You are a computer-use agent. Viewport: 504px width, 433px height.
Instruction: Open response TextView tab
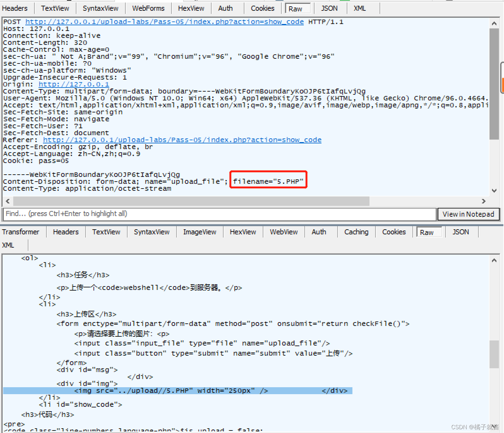point(106,232)
